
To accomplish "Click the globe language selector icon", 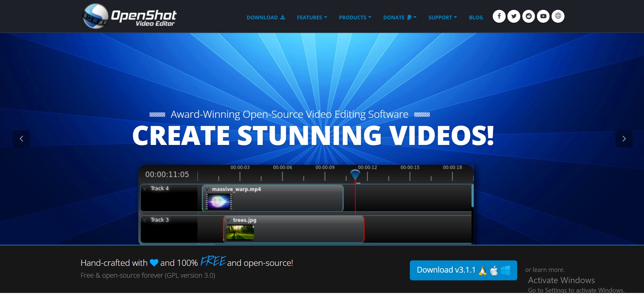I will (x=558, y=16).
